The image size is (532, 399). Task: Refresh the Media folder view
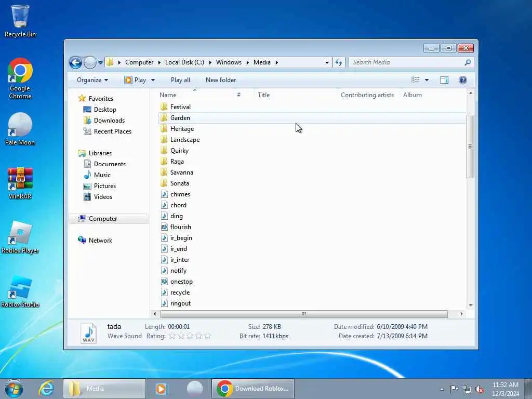coord(339,62)
